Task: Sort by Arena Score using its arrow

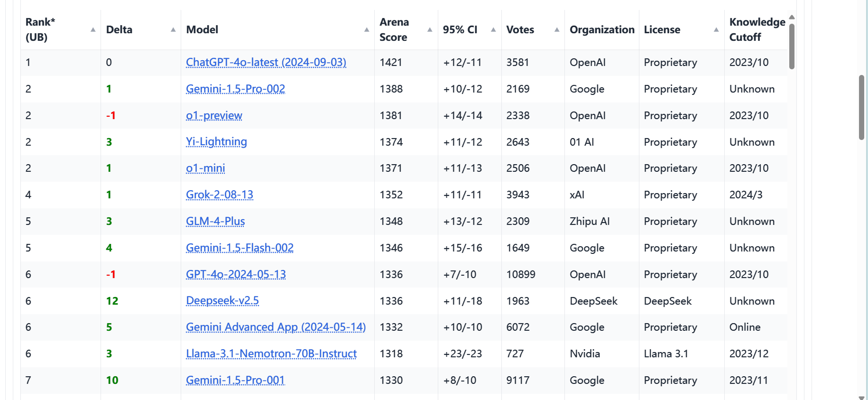Action: (x=430, y=29)
